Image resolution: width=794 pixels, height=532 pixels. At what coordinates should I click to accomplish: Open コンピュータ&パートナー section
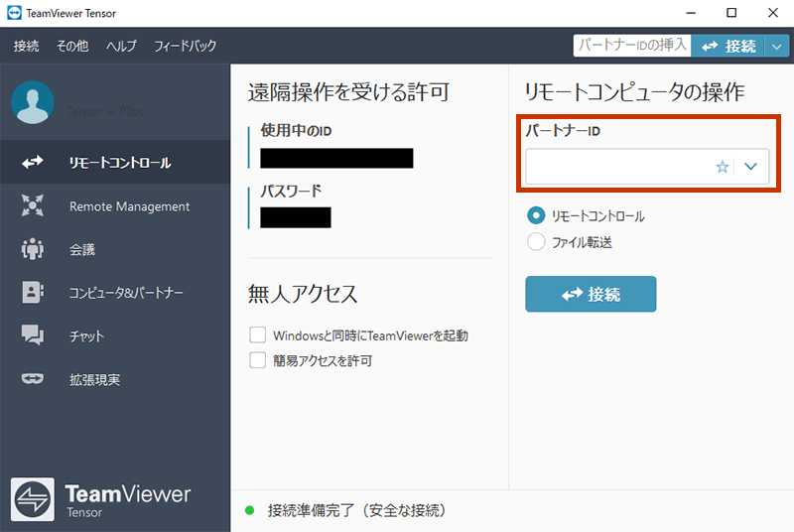pyautogui.click(x=115, y=293)
